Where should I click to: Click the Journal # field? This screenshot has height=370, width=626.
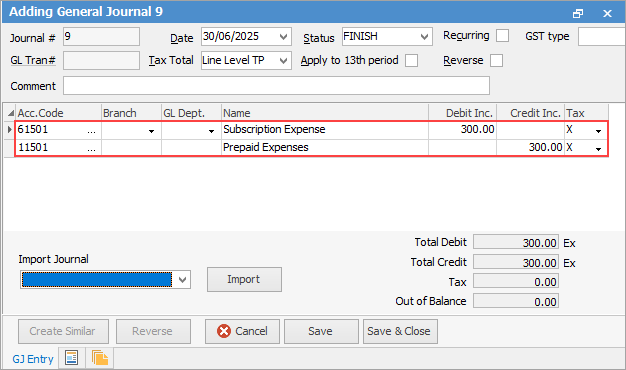(x=101, y=37)
